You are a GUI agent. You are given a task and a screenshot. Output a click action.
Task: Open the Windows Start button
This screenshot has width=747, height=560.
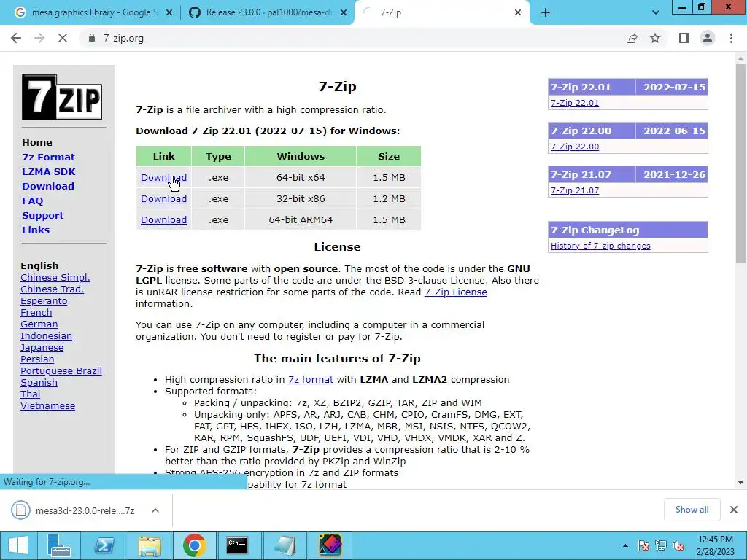18,545
